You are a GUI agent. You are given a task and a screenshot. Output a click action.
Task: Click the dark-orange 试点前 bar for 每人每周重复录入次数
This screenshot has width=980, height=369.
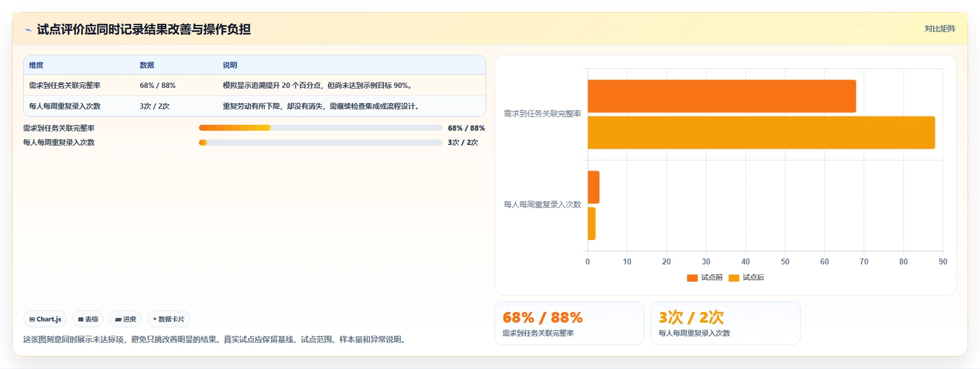[x=594, y=187]
